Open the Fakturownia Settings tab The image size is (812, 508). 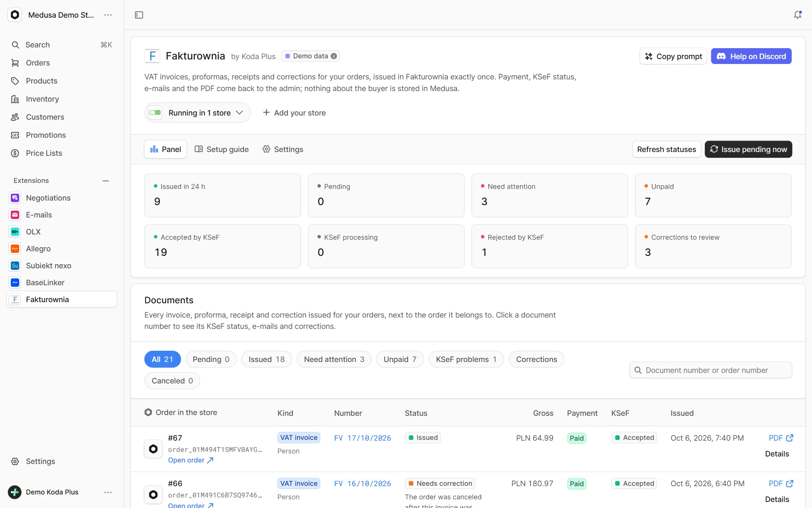pos(283,149)
